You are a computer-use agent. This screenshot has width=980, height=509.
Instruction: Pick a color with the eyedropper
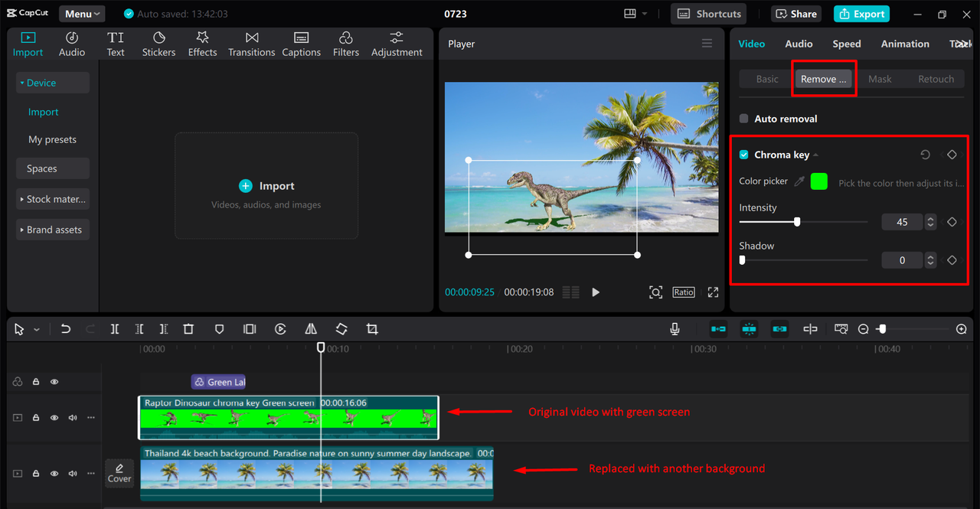[x=799, y=181]
